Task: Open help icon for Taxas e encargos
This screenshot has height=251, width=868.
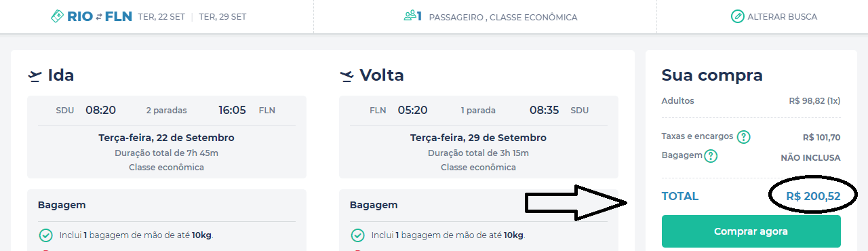Action: pyautogui.click(x=743, y=137)
